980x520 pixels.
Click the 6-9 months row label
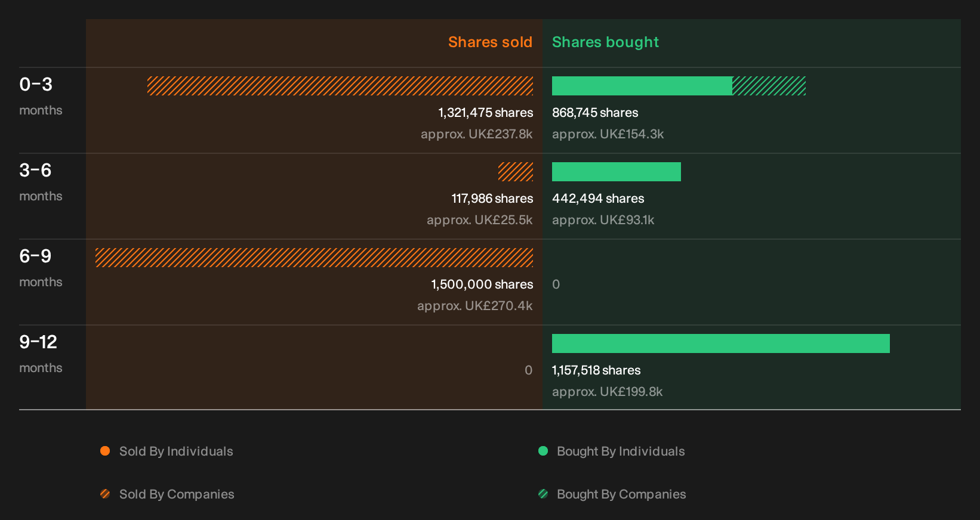[41, 267]
